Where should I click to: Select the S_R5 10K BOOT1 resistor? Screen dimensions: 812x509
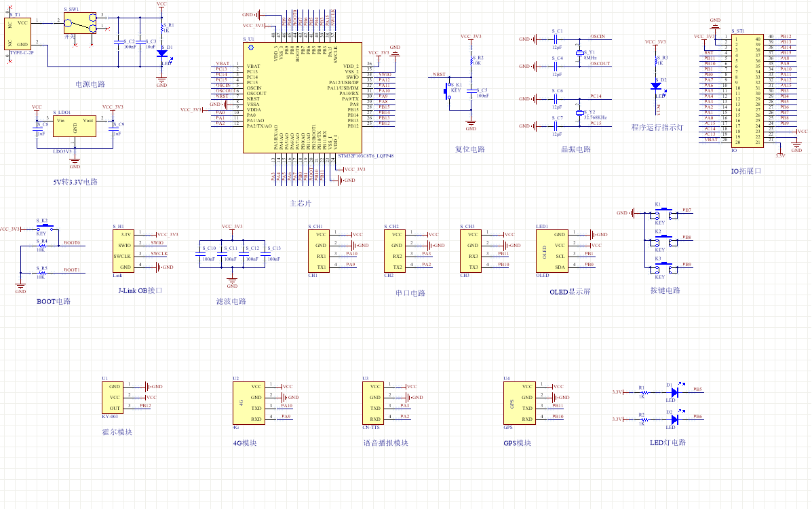pos(41,273)
